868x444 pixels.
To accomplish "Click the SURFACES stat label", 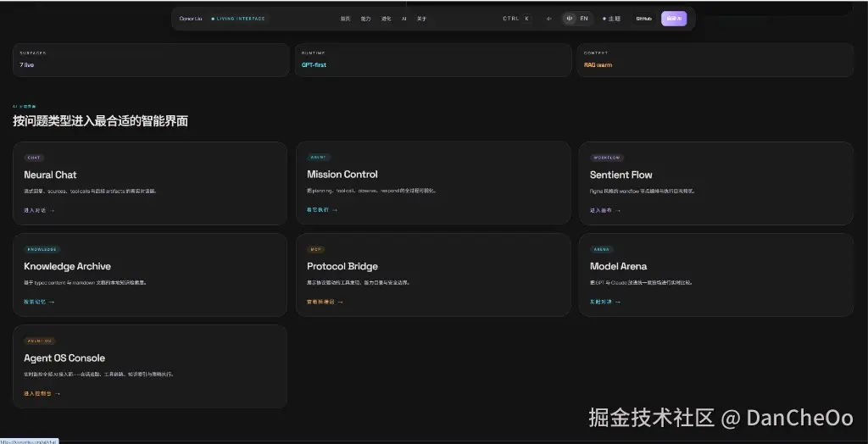I will click(x=33, y=53).
